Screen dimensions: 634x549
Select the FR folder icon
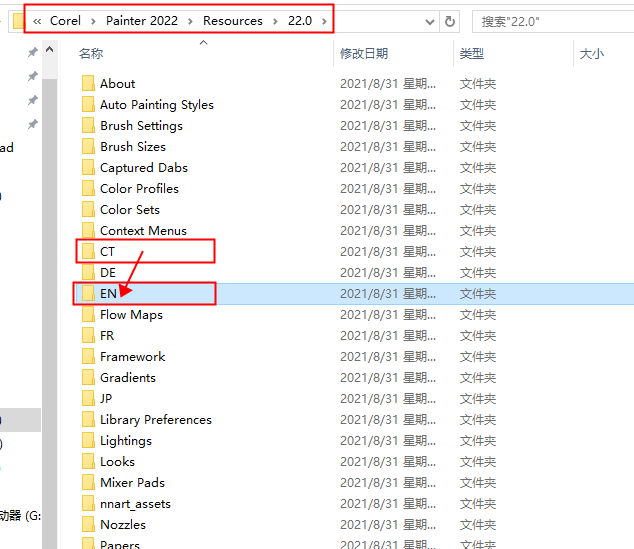(88, 335)
